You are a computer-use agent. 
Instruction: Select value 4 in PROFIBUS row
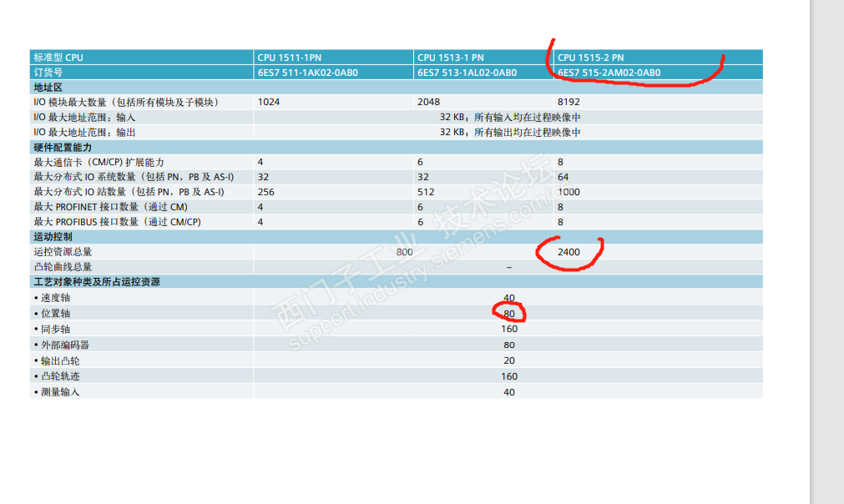pos(260,222)
